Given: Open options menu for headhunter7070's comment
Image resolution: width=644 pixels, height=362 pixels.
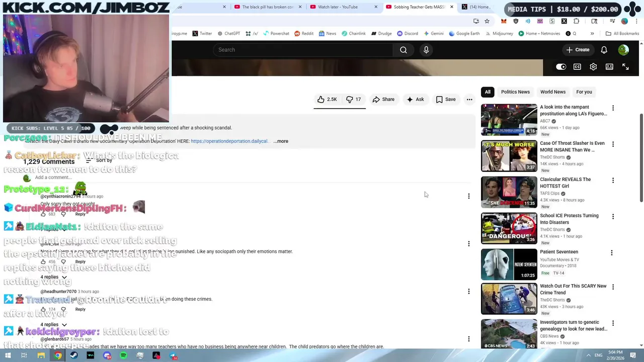Looking at the screenshot, I should [469, 292].
